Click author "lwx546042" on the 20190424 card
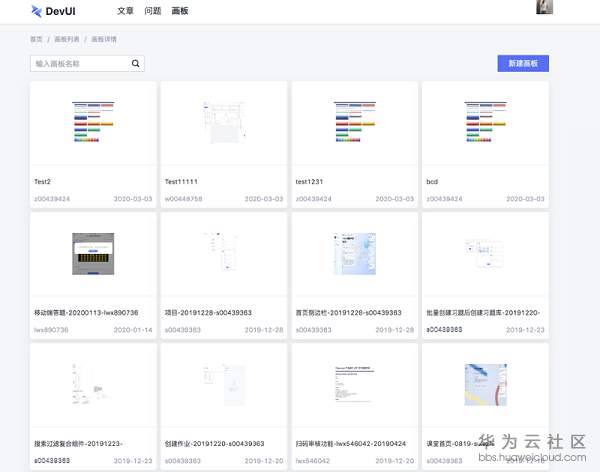Viewport: 600px width, 472px height. tap(313, 461)
